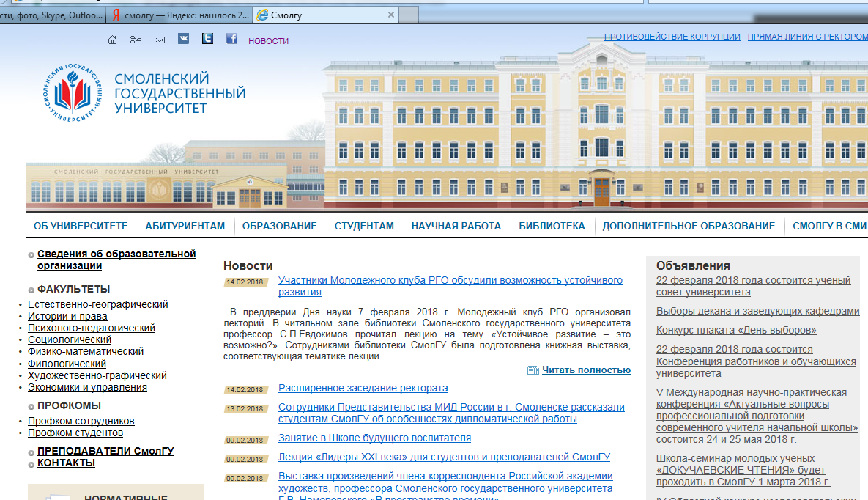Switch to the Яндекс смолгу search tab
The height and width of the screenshot is (500, 868).
180,15
